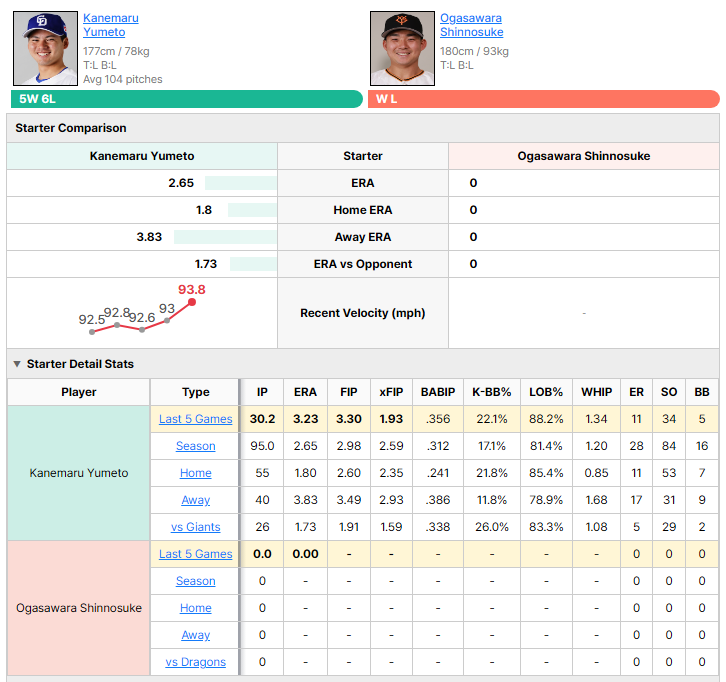Click the W L record bar
The image size is (726, 682).
point(544,99)
